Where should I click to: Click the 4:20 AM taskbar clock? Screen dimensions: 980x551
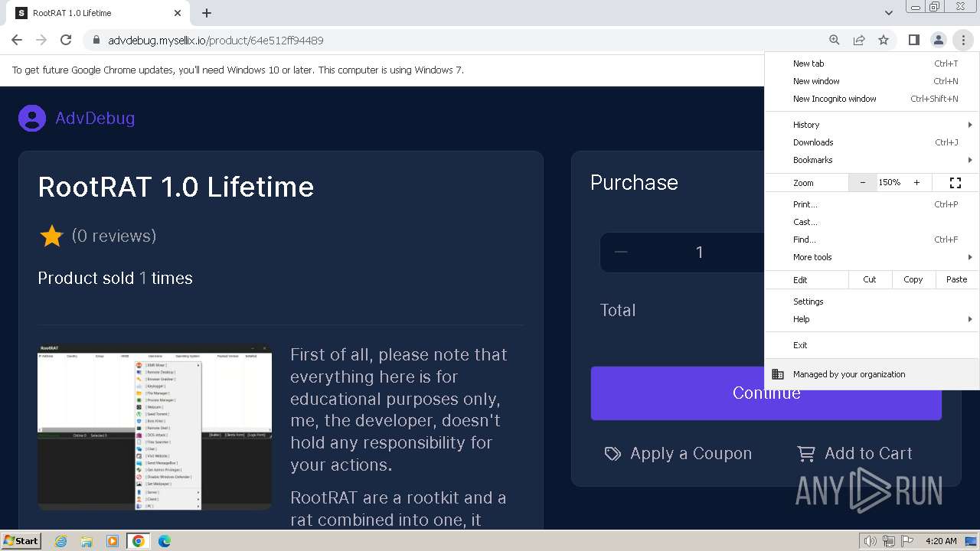pyautogui.click(x=941, y=541)
